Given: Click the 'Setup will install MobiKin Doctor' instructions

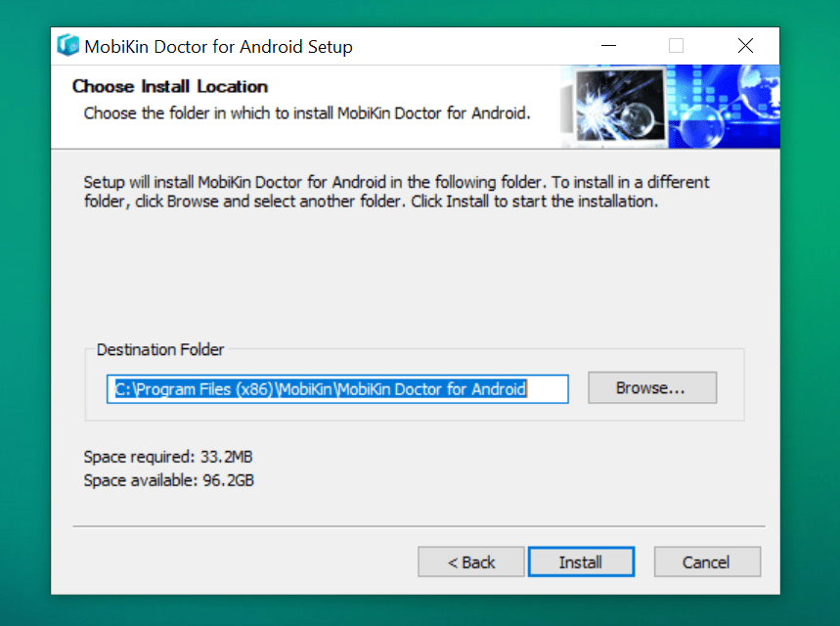Looking at the screenshot, I should point(396,192).
